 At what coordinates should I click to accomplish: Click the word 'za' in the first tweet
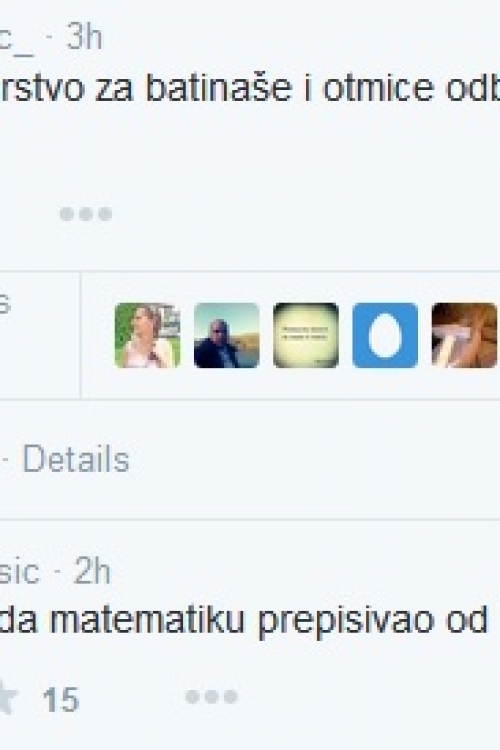click(114, 91)
